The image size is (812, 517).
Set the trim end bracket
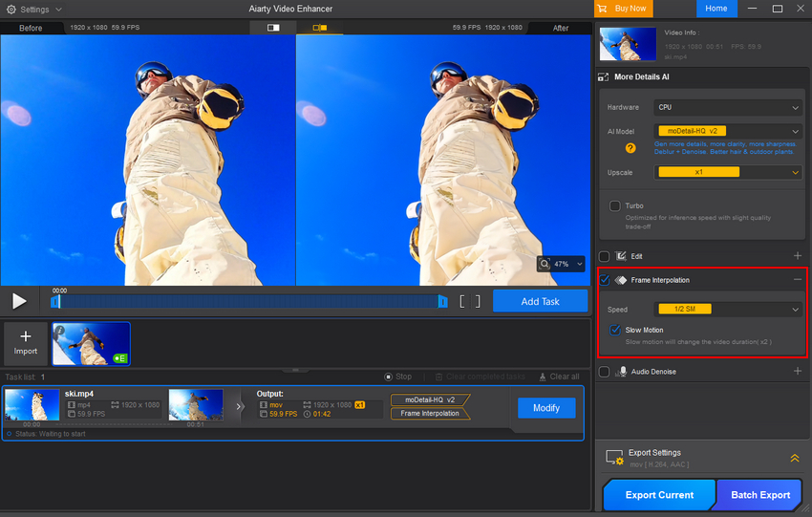[x=478, y=301]
